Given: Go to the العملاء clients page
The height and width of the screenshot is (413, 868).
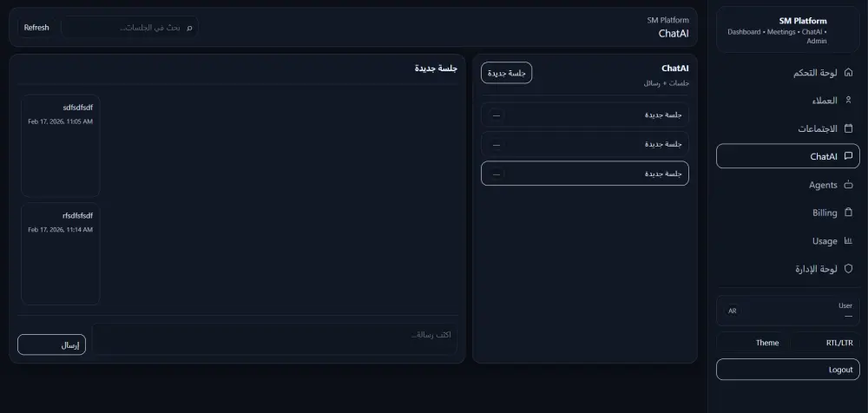Looking at the screenshot, I should pos(825,101).
